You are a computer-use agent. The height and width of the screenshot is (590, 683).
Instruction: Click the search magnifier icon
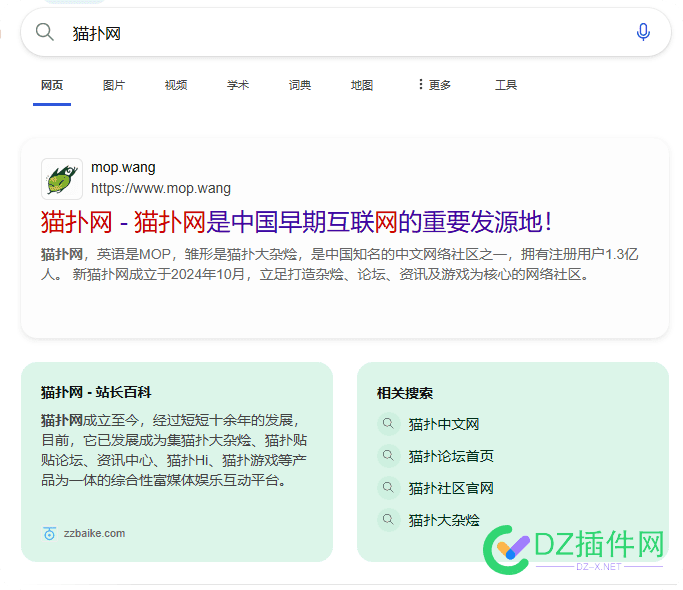44,32
